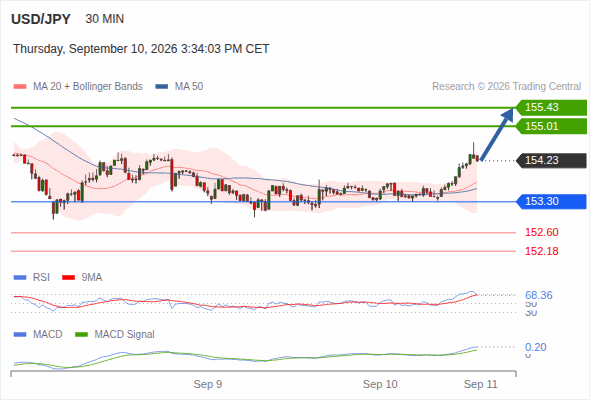Select the 153.30 pivot price tag
Image resolution: width=590 pixels, height=400 pixels.
tap(551, 201)
